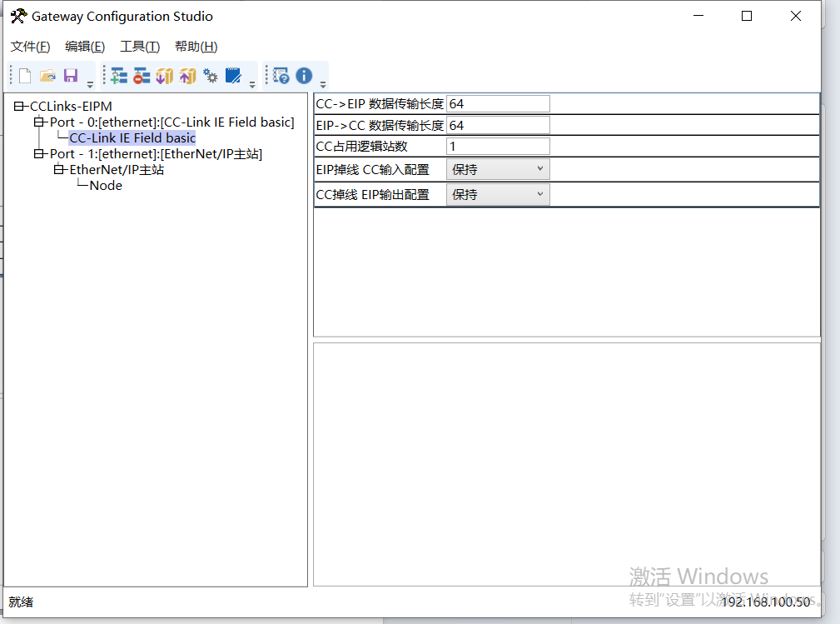Select Port - 1:[ethernet]:[EtherNet/IP主站] item
The image size is (840, 624).
coord(156,154)
